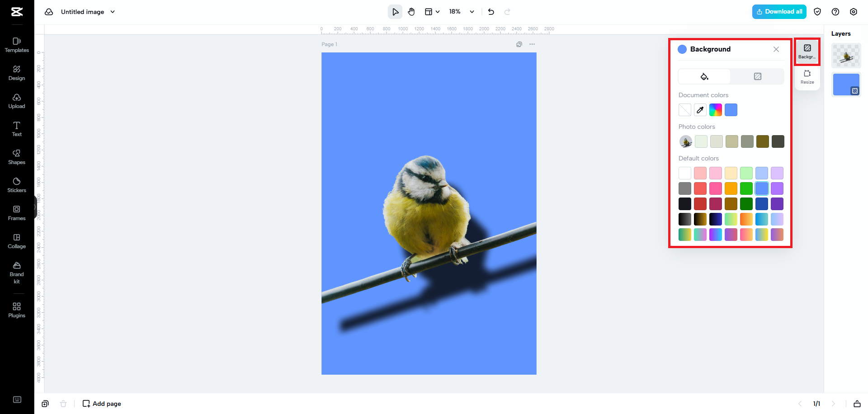The height and width of the screenshot is (414, 868).
Task: Pick color with the eyedropper tool
Action: click(700, 110)
